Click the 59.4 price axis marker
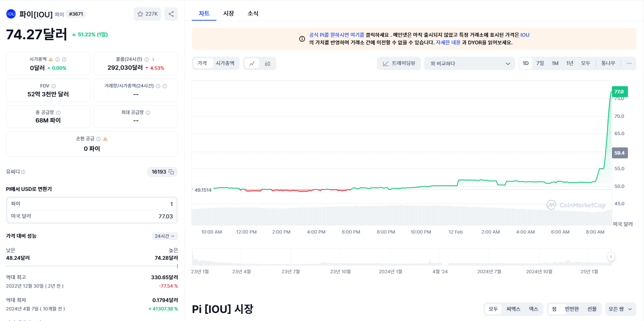 point(619,153)
